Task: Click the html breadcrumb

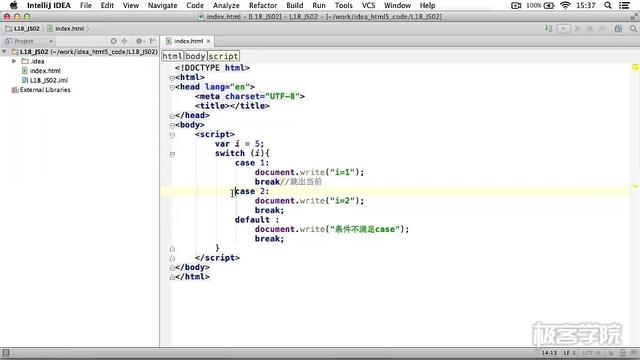Action: pyautogui.click(x=172, y=56)
